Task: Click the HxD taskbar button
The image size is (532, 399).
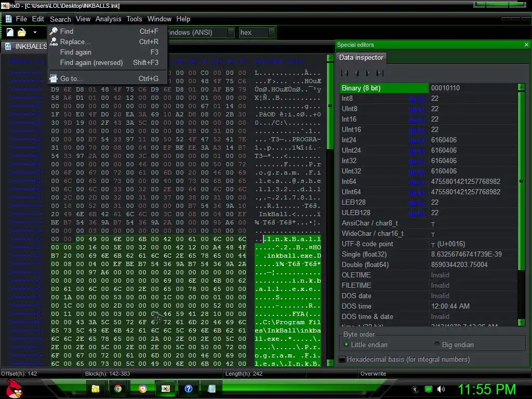Action: coord(166,389)
